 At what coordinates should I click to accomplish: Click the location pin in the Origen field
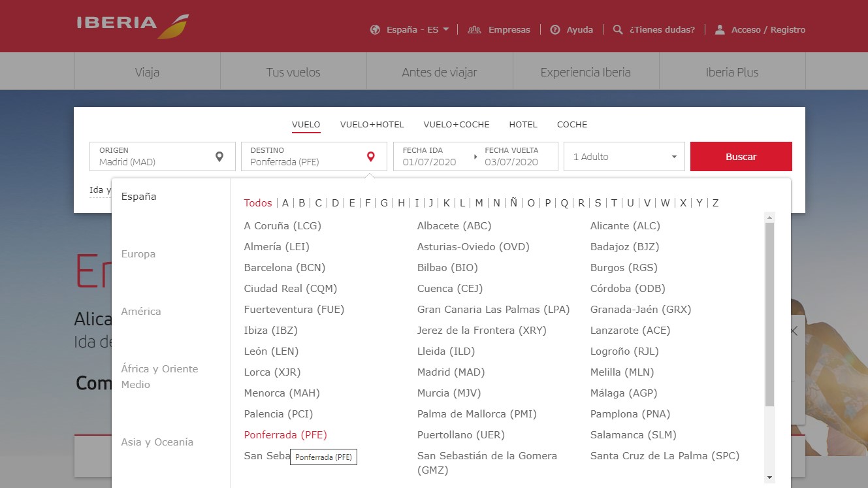[x=219, y=157]
